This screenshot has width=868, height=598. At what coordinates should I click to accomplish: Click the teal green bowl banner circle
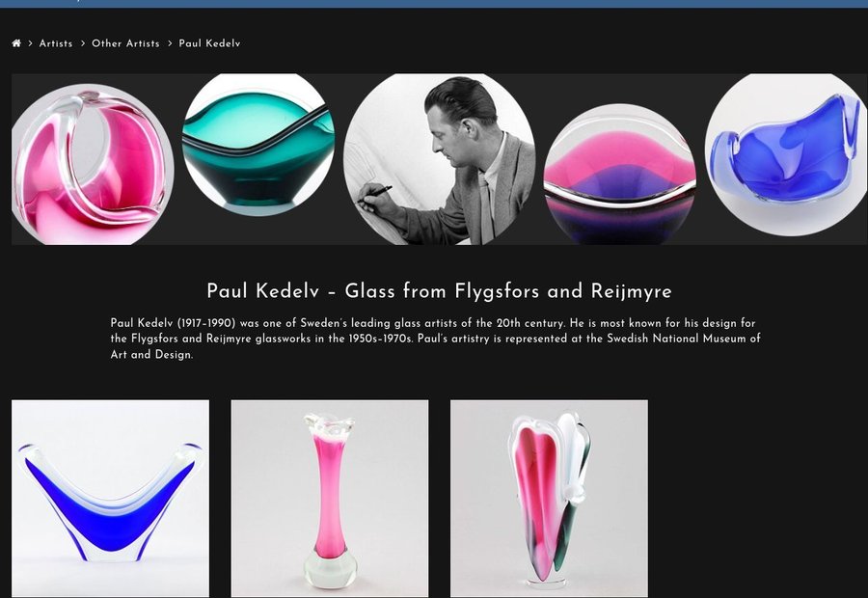258,144
